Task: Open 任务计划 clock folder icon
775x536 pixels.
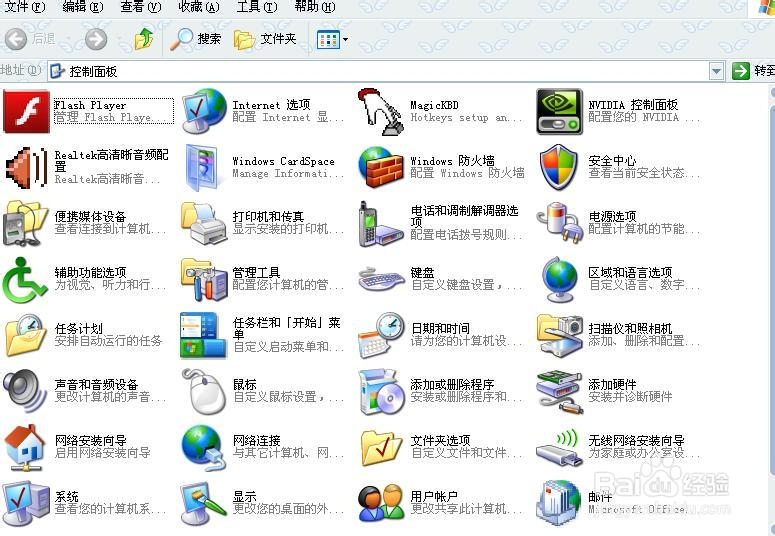Action: click(26, 335)
